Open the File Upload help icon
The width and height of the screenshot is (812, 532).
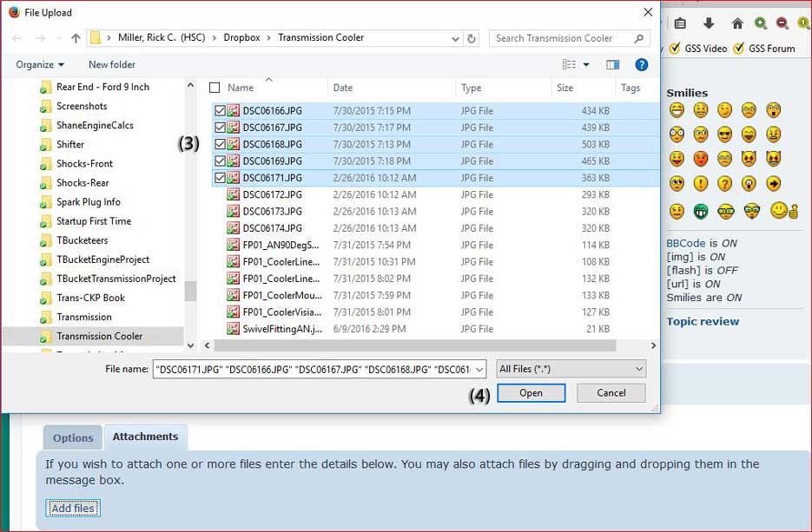click(x=641, y=65)
